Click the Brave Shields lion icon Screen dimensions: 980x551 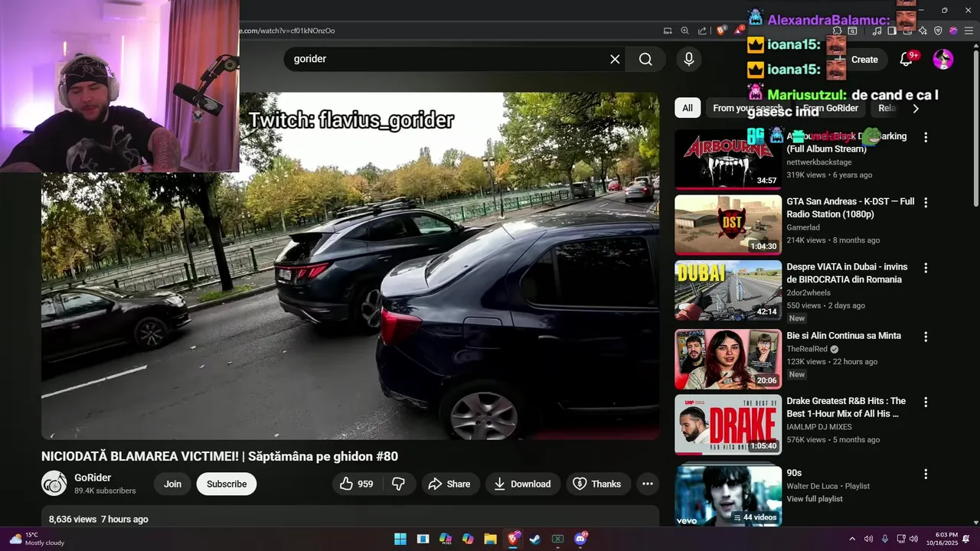721,31
